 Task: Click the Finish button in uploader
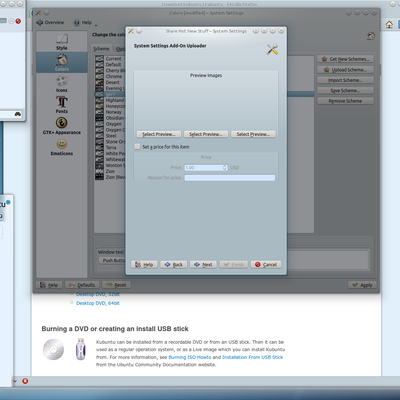(234, 264)
